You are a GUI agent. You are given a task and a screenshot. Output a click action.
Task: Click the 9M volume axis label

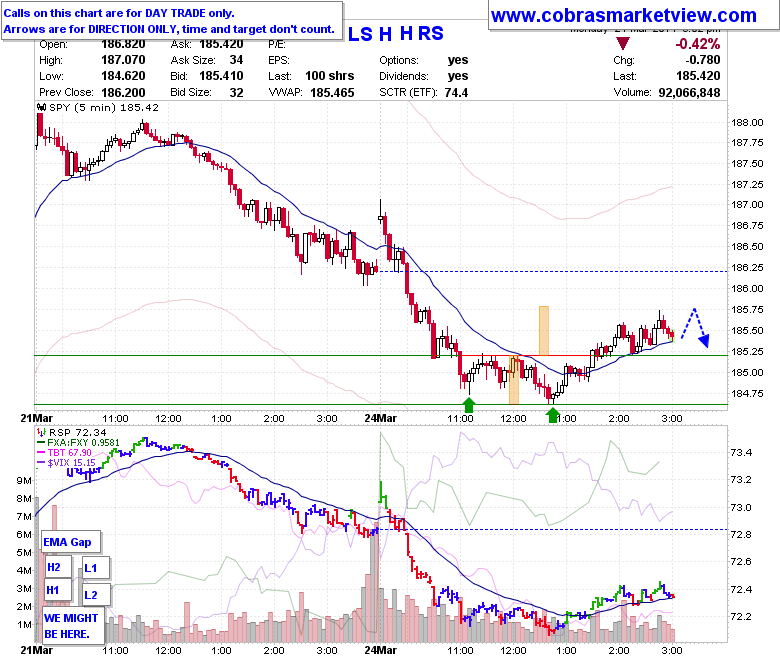tap(24, 480)
